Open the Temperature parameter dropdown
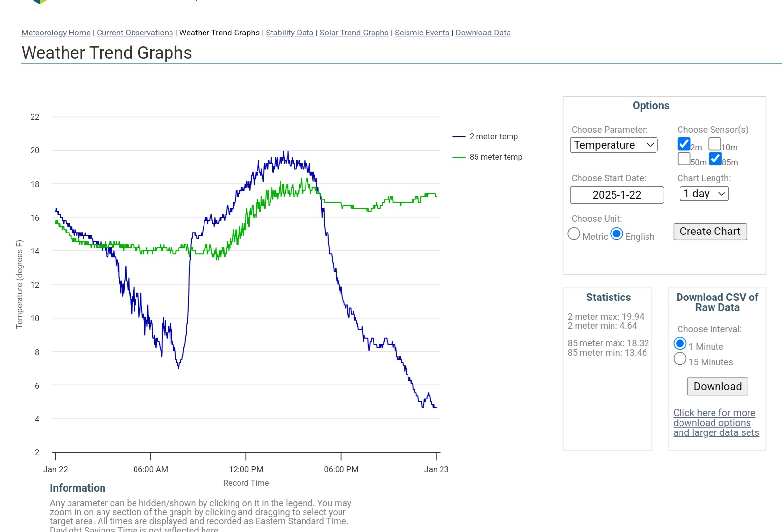This screenshot has height=532, width=782. pyautogui.click(x=613, y=145)
